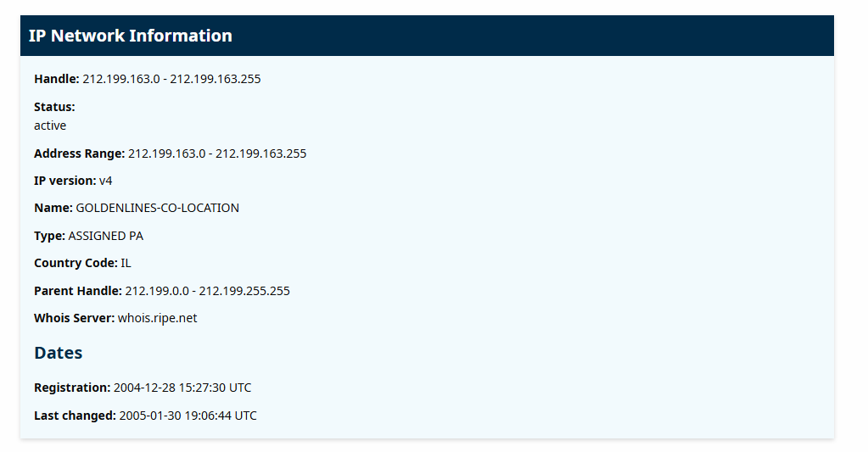
Task: Click the 2005-01-30 19:06:44 UTC timestamp
Action: (188, 416)
